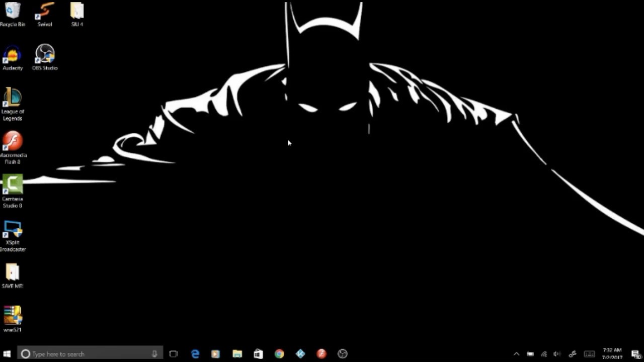This screenshot has height=362, width=644.
Task: Open the Wi-Fi network tray icon
Action: [x=543, y=354]
